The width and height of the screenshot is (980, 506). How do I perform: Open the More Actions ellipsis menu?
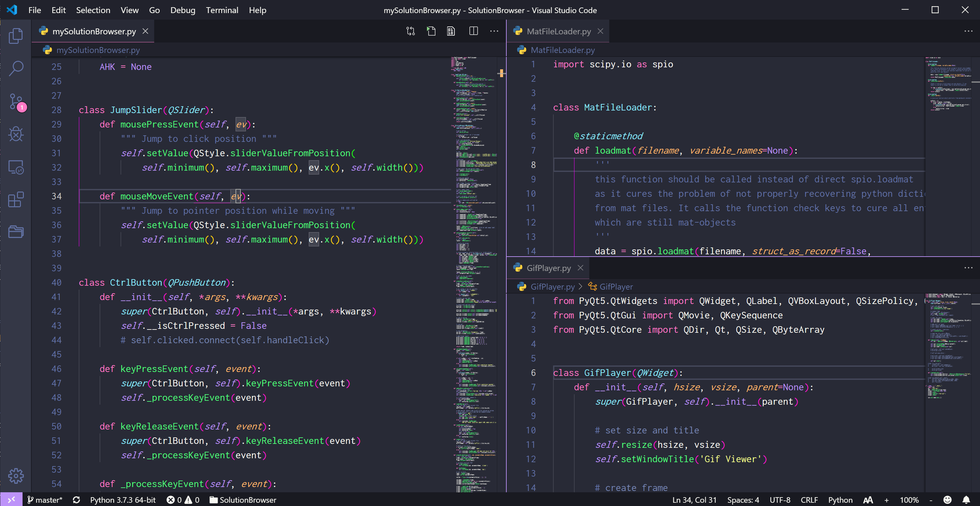[494, 31]
